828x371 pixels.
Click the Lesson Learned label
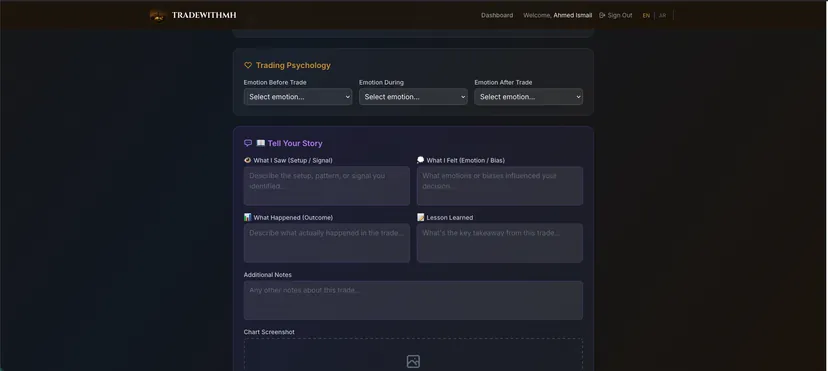point(449,217)
